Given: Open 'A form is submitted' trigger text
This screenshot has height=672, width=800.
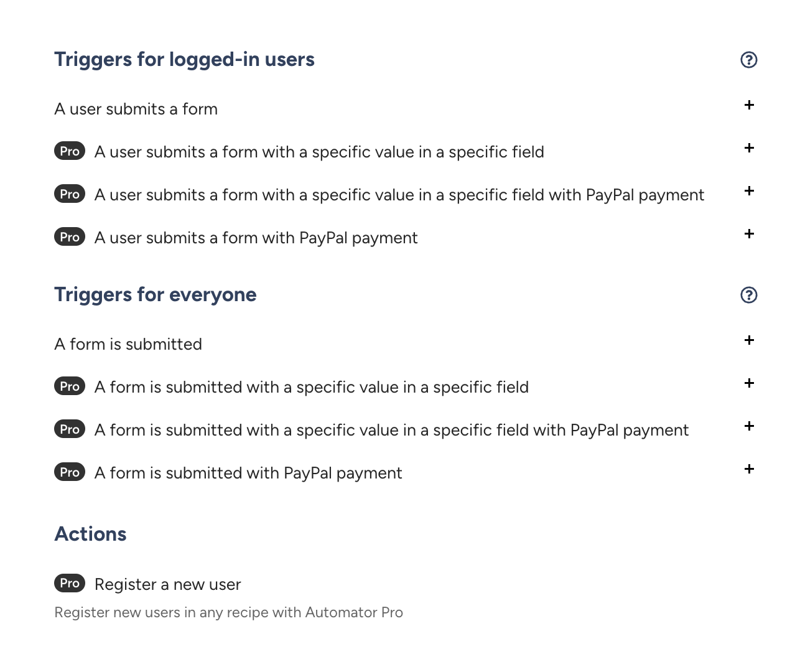Looking at the screenshot, I should click(x=128, y=344).
